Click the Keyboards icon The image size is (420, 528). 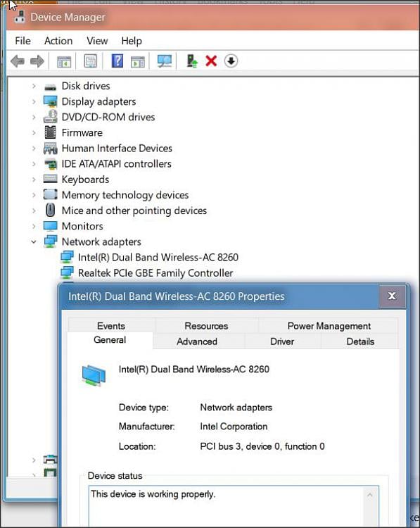(51, 179)
